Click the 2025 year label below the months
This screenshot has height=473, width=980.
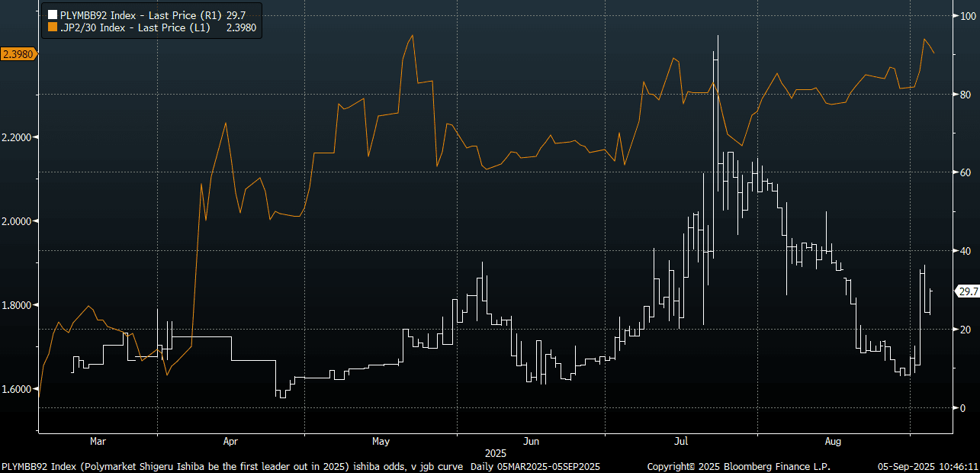496,453
